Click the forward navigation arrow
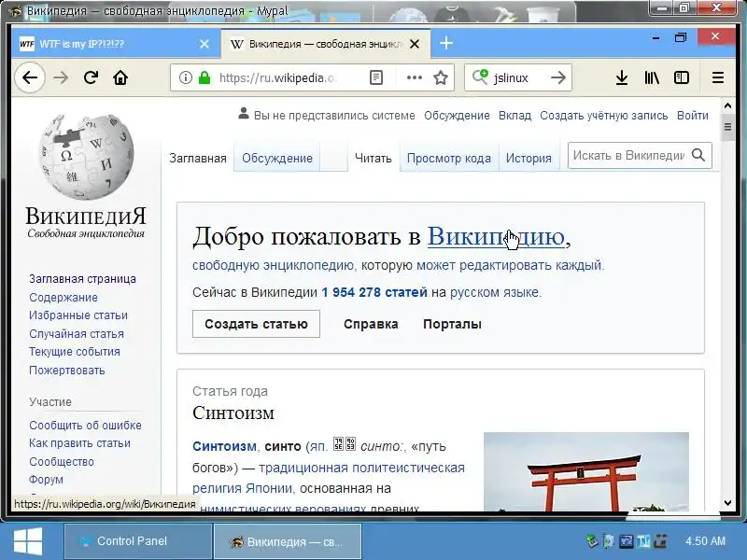This screenshot has height=560, width=747. pos(61,77)
